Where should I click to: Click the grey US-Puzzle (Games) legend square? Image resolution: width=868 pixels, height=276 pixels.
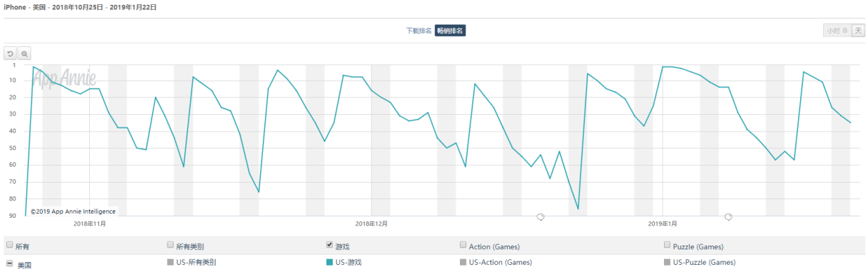click(667, 262)
